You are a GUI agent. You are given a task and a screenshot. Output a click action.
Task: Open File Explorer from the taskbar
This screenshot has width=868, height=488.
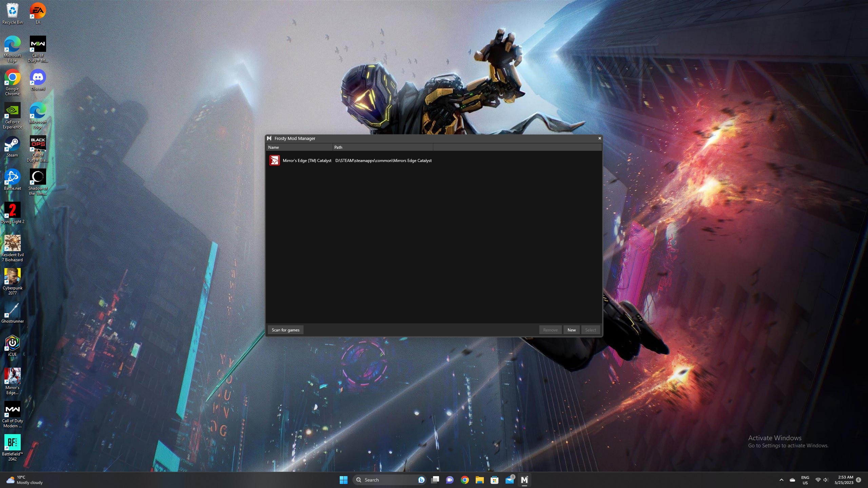(479, 480)
